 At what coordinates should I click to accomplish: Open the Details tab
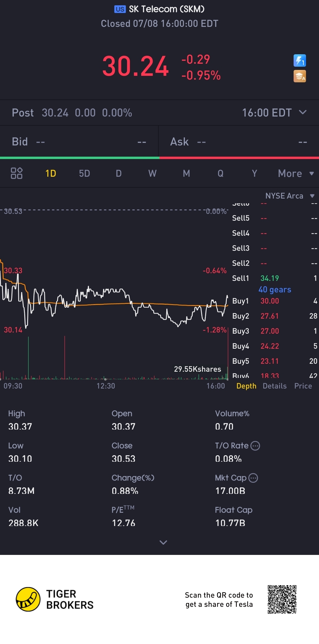pyautogui.click(x=275, y=386)
